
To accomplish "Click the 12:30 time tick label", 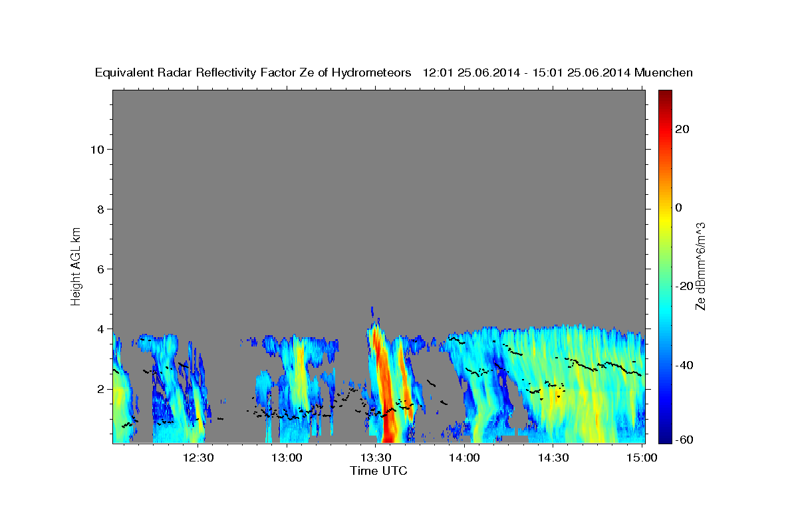I will point(198,458).
